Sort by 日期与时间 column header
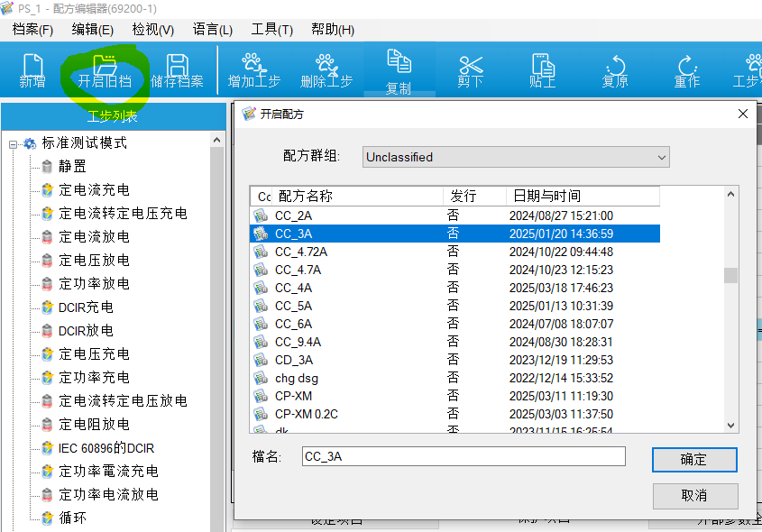This screenshot has height=532, width=762. tap(583, 196)
